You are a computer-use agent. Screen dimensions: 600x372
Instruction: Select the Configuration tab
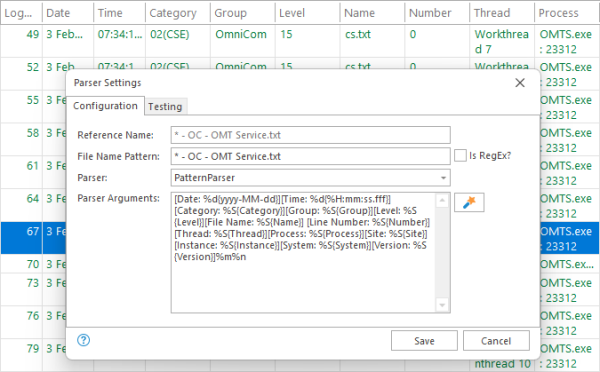click(x=105, y=106)
